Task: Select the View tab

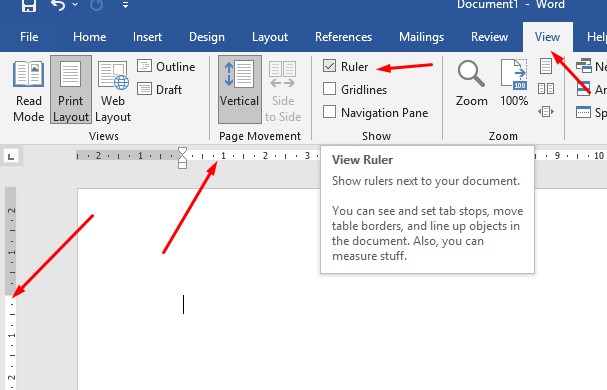Action: 547,37
